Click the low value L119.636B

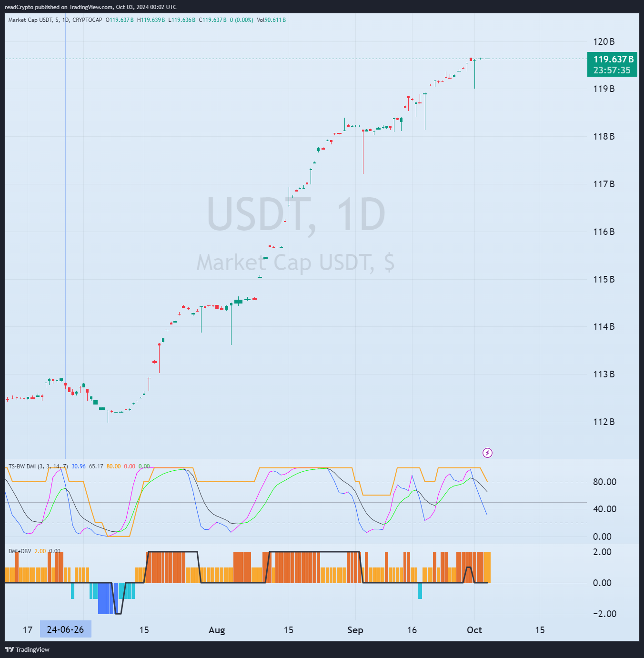pyautogui.click(x=182, y=20)
